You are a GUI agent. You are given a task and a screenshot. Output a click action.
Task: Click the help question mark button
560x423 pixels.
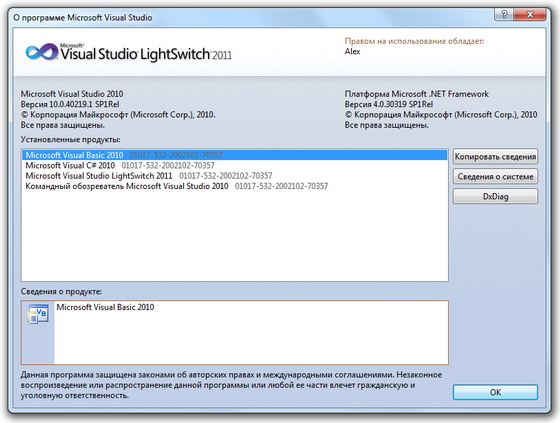pos(504,15)
